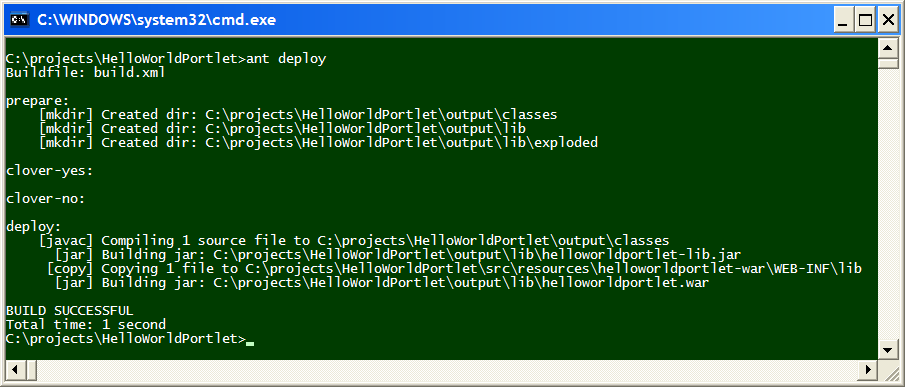This screenshot has height=387, width=905.
Task: Click the "clover-no:" target line
Action: [45, 199]
